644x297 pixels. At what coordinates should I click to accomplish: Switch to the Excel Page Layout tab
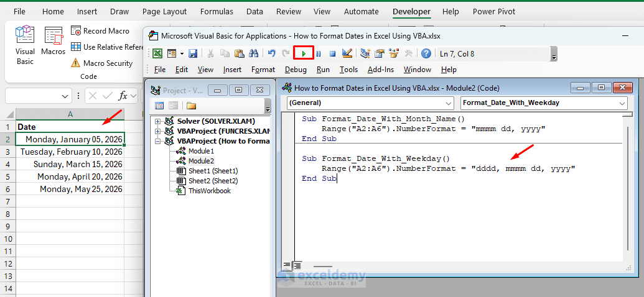164,11
